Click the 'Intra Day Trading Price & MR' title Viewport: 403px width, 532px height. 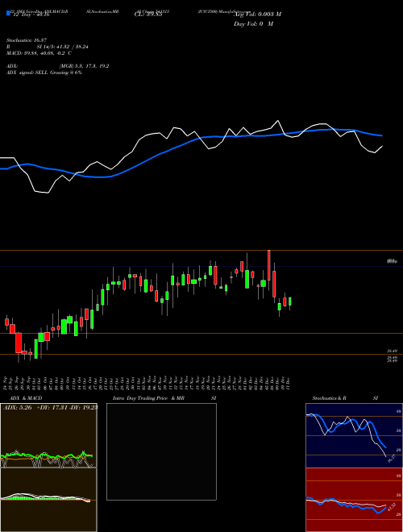pos(149,398)
